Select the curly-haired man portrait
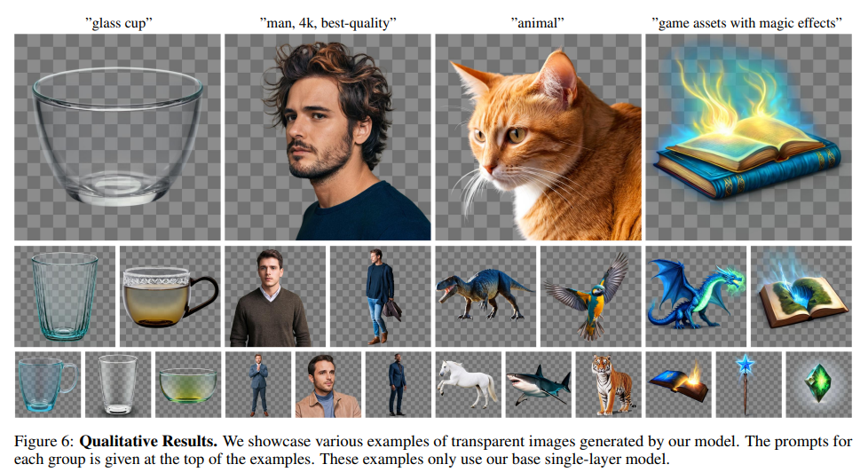 coord(327,137)
